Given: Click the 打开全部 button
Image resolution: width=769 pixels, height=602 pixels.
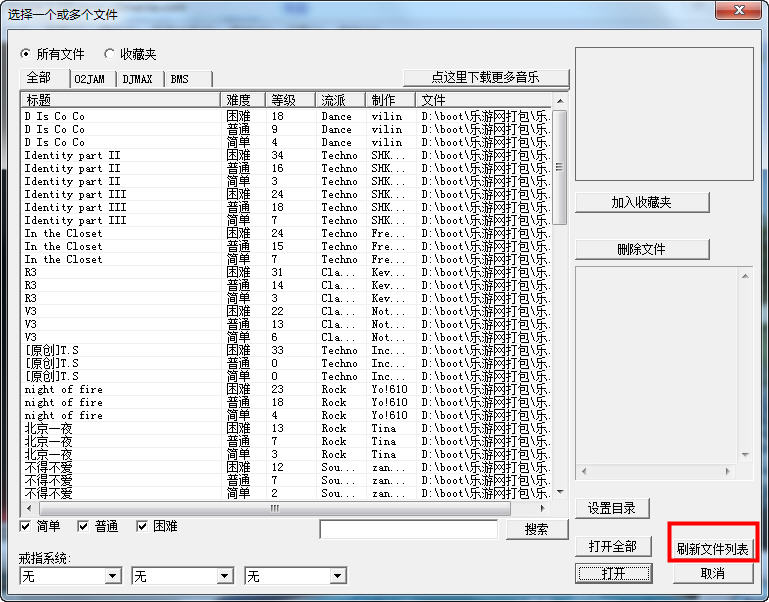Looking at the screenshot, I should click(613, 546).
